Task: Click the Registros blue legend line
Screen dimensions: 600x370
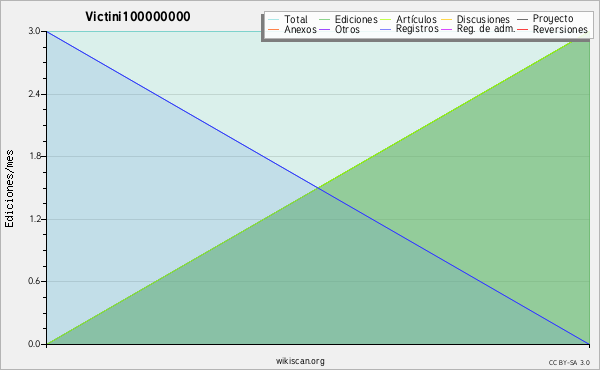Action: (x=386, y=29)
